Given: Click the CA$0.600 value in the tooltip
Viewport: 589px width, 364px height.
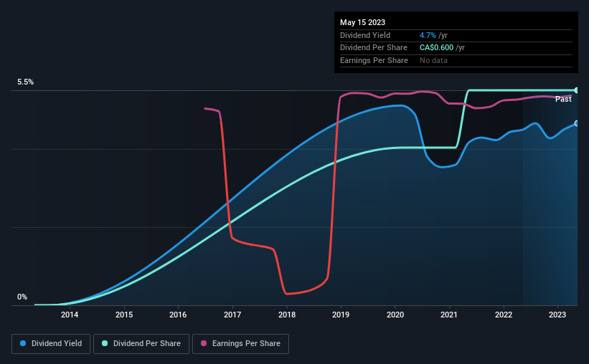Looking at the screenshot, I should pyautogui.click(x=436, y=48).
